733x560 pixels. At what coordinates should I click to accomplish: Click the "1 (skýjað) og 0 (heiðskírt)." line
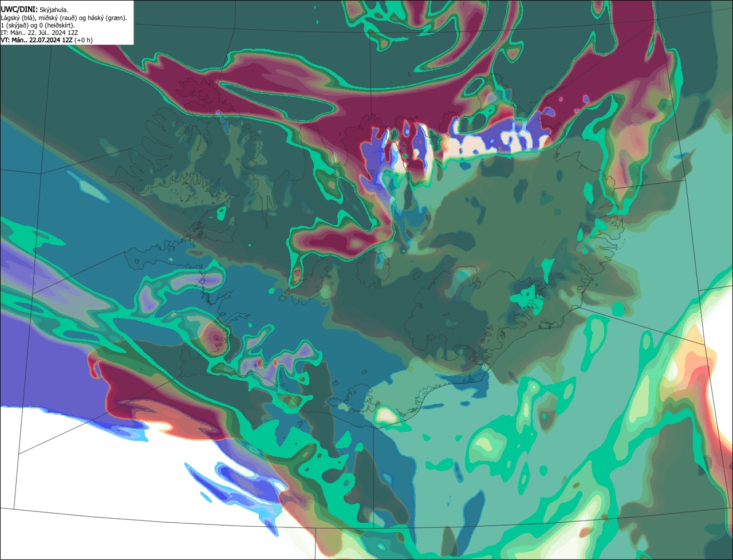click(38, 25)
